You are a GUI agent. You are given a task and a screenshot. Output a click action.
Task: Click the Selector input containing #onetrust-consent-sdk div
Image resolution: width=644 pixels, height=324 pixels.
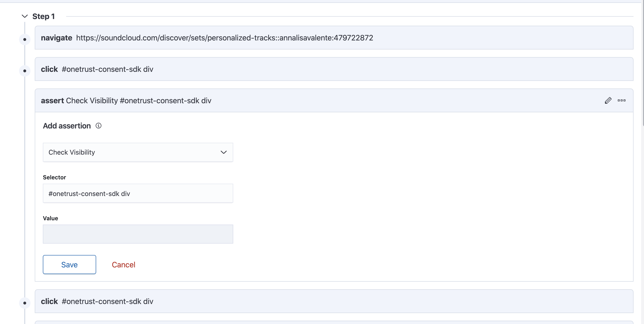[138, 193]
